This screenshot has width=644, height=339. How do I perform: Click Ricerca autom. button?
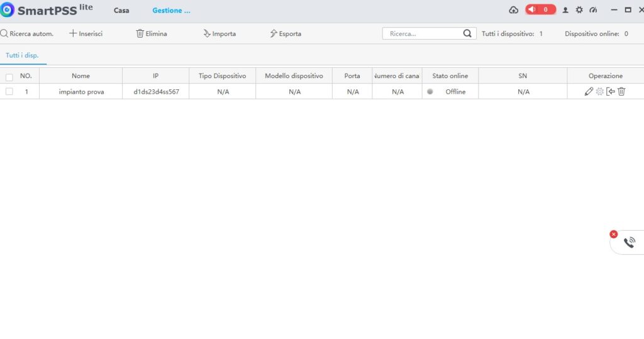(x=27, y=34)
